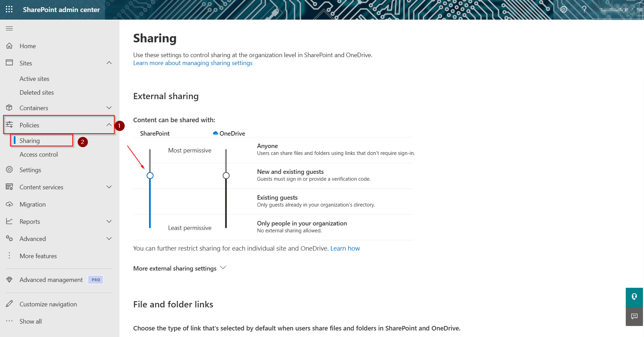
Task: Select the Containers icon in the sidebar
Action: coord(10,108)
